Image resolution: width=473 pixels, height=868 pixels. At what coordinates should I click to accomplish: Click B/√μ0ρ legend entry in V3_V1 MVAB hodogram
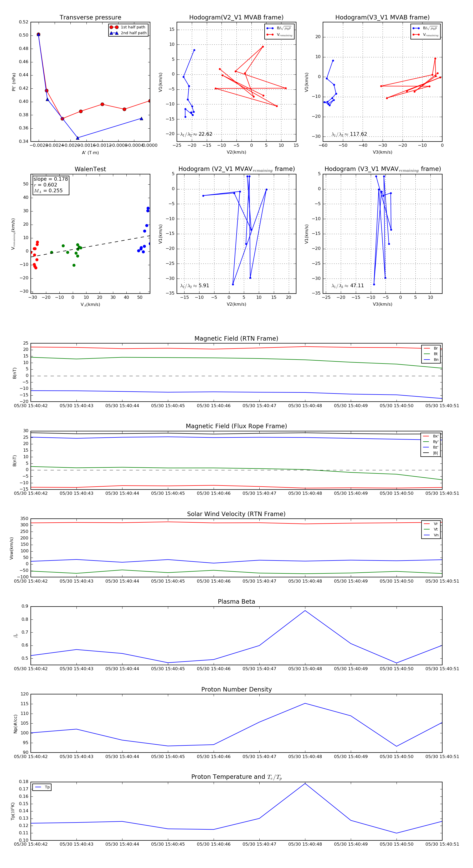point(425,28)
